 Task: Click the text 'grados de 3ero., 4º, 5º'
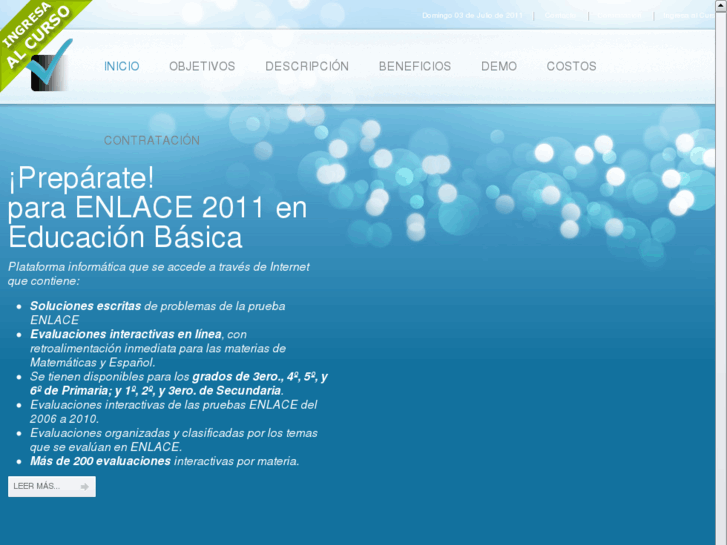[x=254, y=377]
